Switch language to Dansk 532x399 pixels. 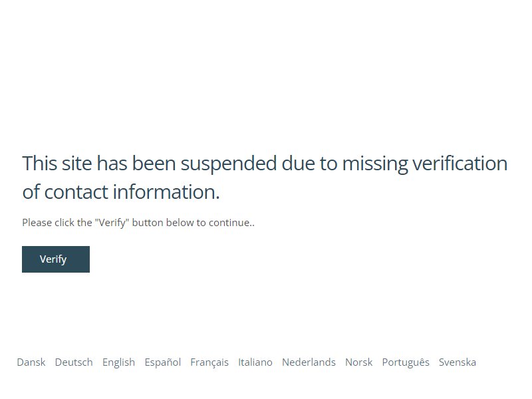click(x=31, y=362)
